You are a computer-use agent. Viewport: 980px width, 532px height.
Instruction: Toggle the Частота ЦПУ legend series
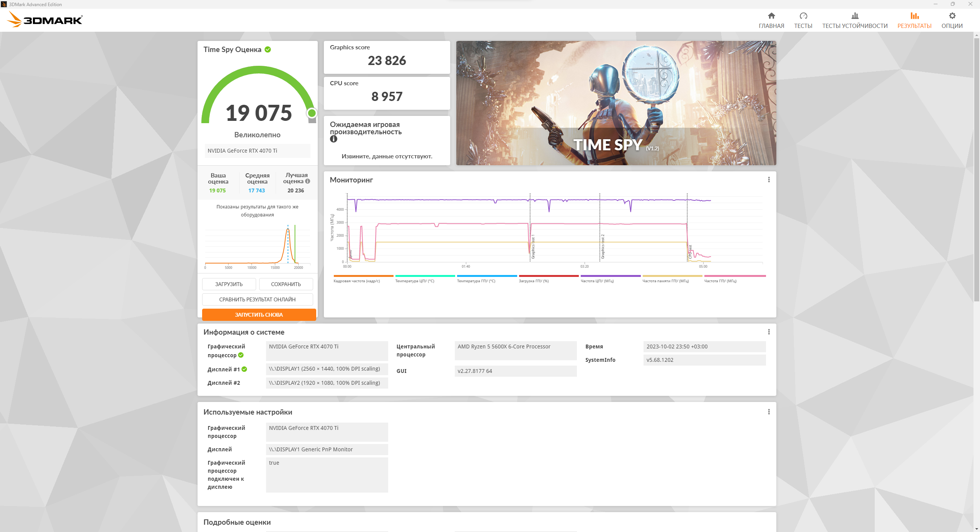pos(597,281)
